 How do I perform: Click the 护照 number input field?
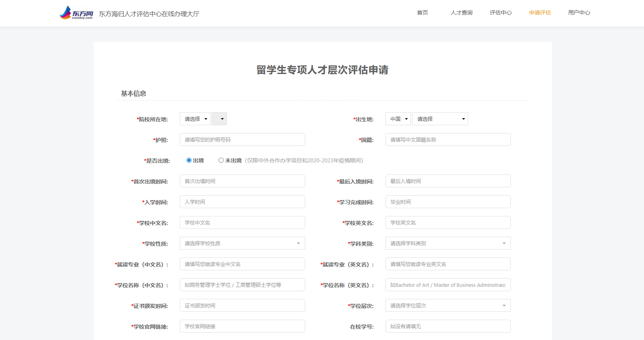(x=242, y=140)
